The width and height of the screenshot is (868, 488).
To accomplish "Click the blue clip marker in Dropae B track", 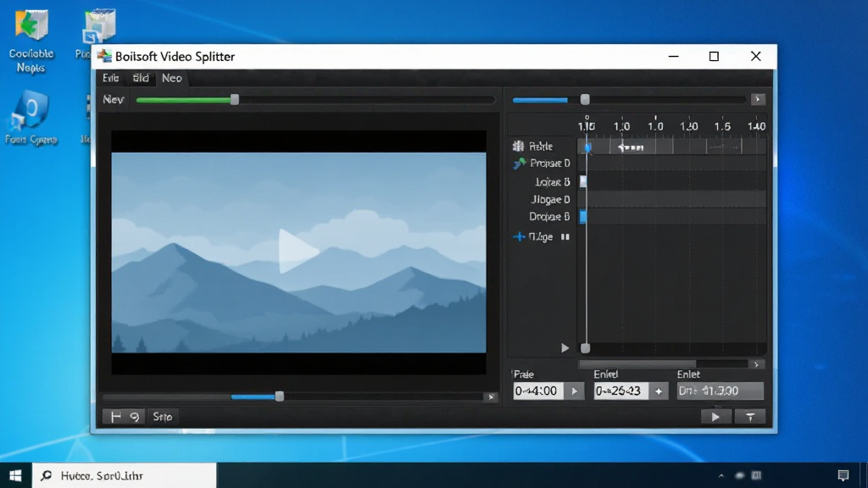I will coord(583,216).
